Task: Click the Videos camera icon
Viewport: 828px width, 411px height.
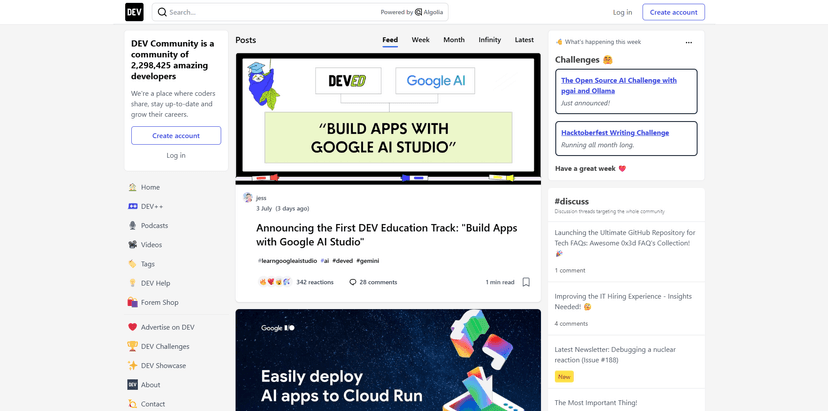Action: point(133,245)
